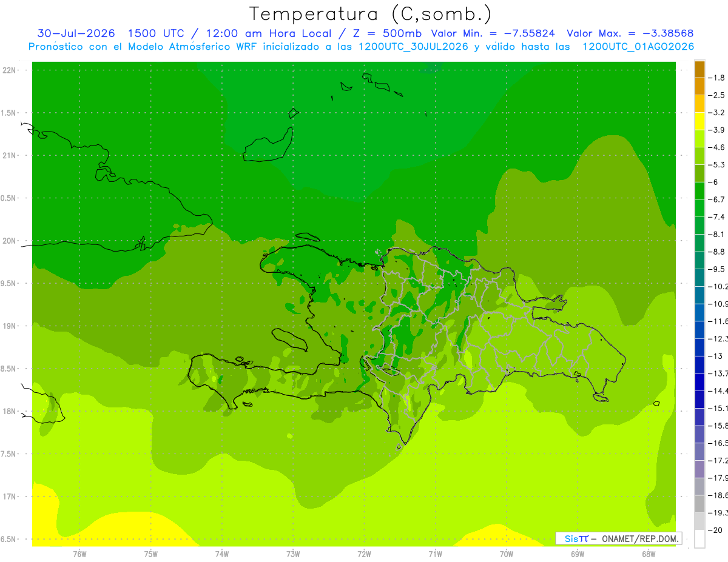
Task: Click the lime swatch between -3.9 and -4.6
Action: pyautogui.click(x=699, y=138)
